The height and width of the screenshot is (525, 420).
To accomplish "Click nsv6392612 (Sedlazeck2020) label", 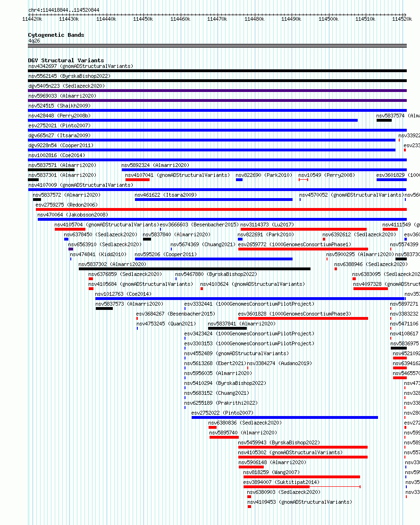I will (x=359, y=235).
